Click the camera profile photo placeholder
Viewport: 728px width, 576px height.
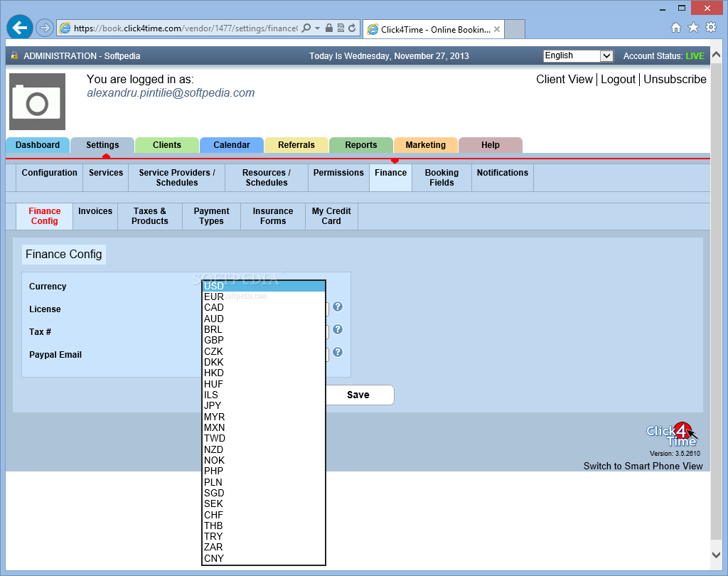pyautogui.click(x=37, y=102)
